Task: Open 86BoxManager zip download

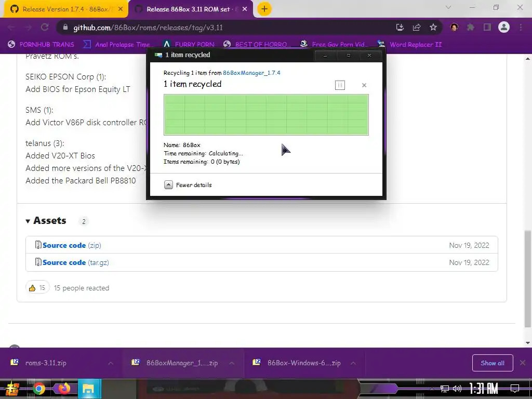Action: click(175, 363)
